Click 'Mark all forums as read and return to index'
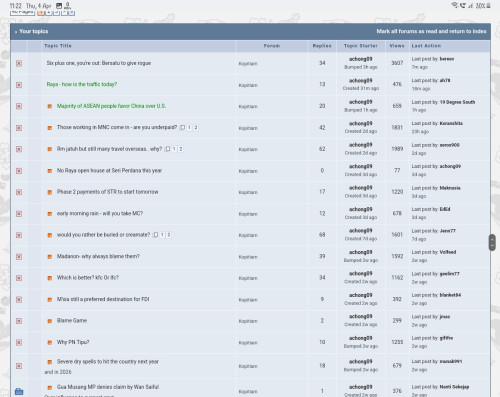500x397 pixels. coord(431,31)
